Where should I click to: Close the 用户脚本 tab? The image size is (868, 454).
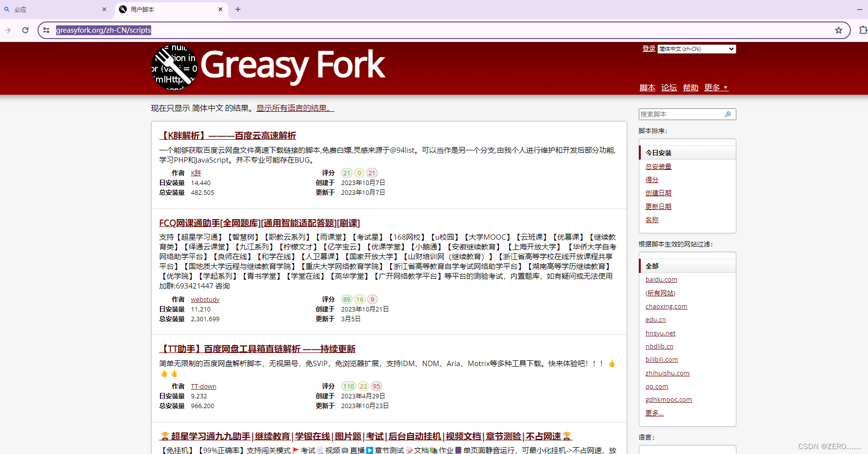tap(220, 9)
